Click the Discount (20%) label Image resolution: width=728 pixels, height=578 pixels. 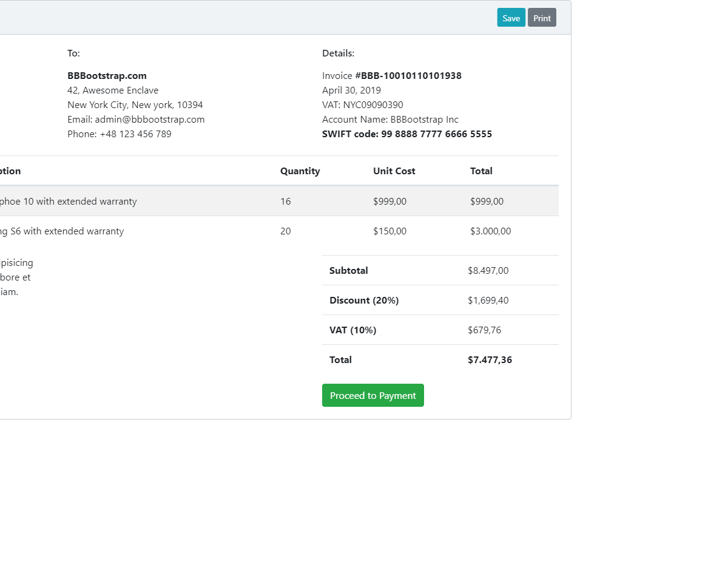click(x=364, y=301)
